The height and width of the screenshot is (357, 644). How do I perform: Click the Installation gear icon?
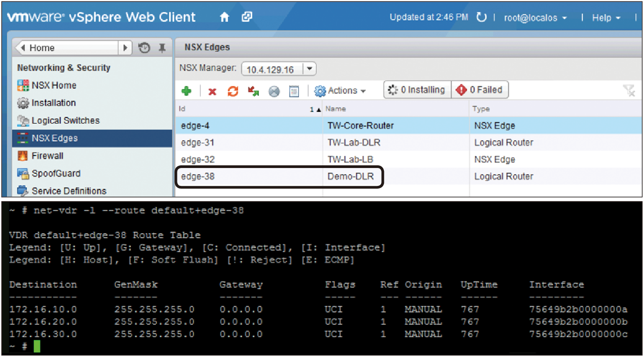pyautogui.click(x=23, y=103)
